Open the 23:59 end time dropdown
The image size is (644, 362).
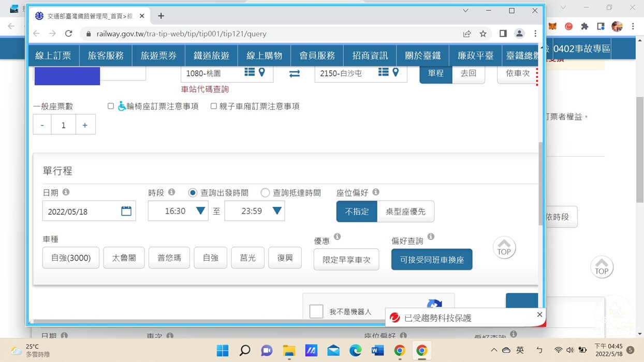point(275,210)
